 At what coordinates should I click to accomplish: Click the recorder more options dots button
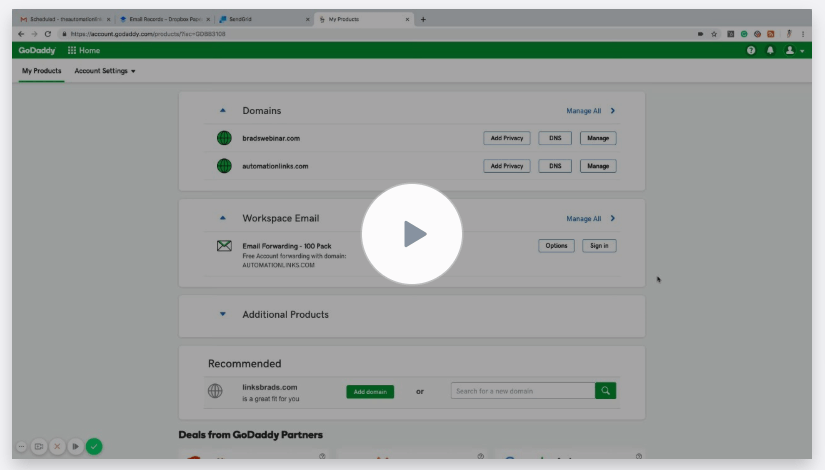(22, 446)
